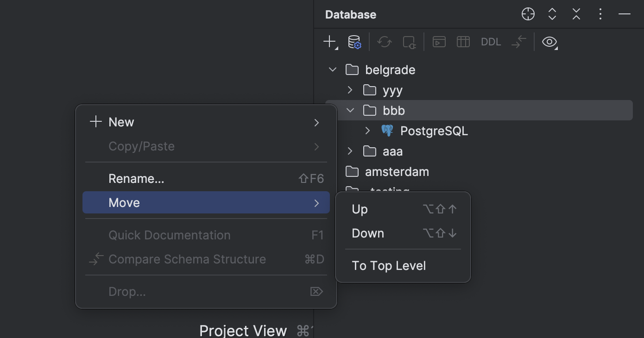Expand all tree nodes with double-chevron icon
644x338 pixels.
552,14
